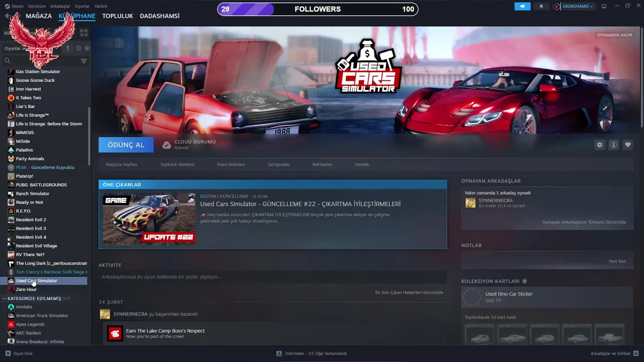Go to the MAĞAZA section
The image size is (644, 362).
click(39, 16)
